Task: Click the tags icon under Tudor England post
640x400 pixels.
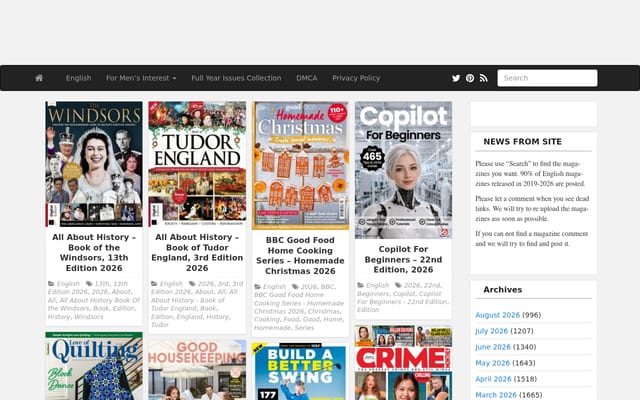Action: coord(192,284)
